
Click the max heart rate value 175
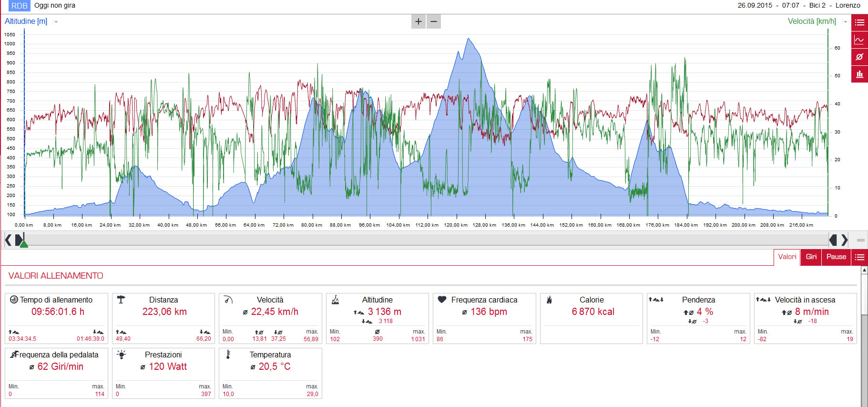[x=527, y=339]
